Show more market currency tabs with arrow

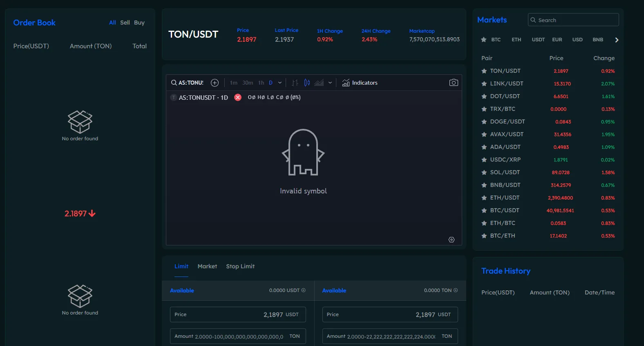tap(617, 40)
